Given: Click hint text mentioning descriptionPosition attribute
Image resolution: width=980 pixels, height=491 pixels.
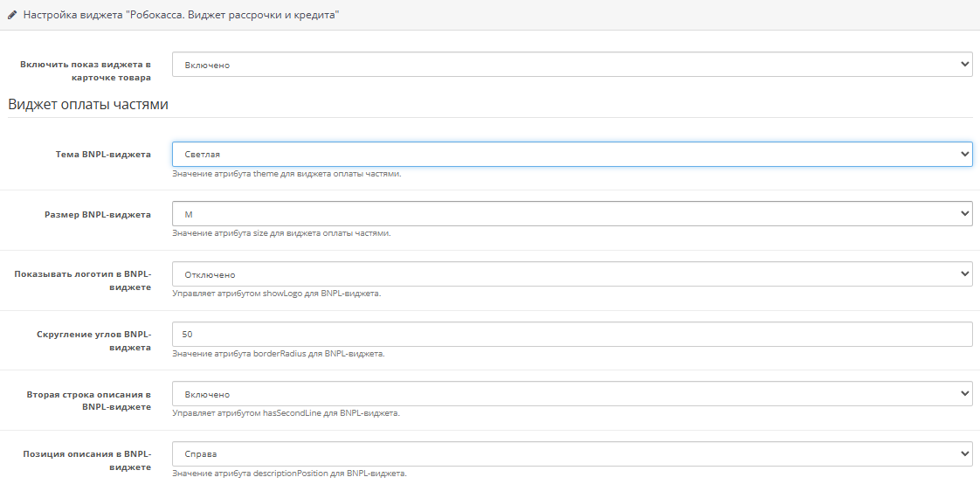Looking at the screenshot, I should coord(289,474).
